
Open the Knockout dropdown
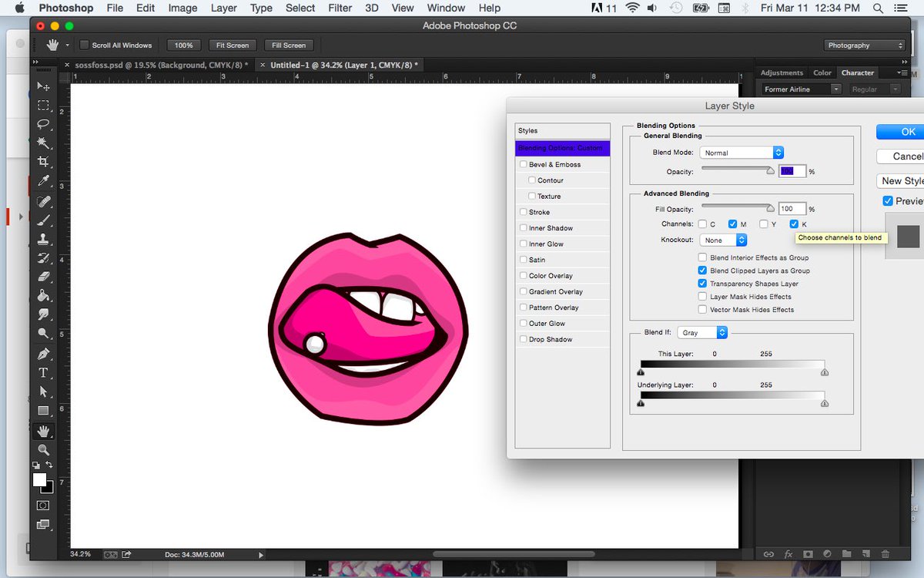pyautogui.click(x=724, y=240)
